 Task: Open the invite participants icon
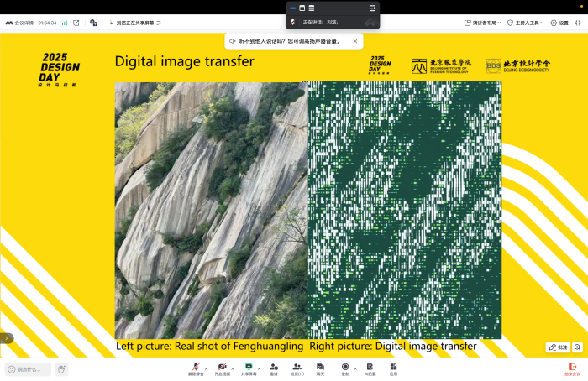pos(274,368)
